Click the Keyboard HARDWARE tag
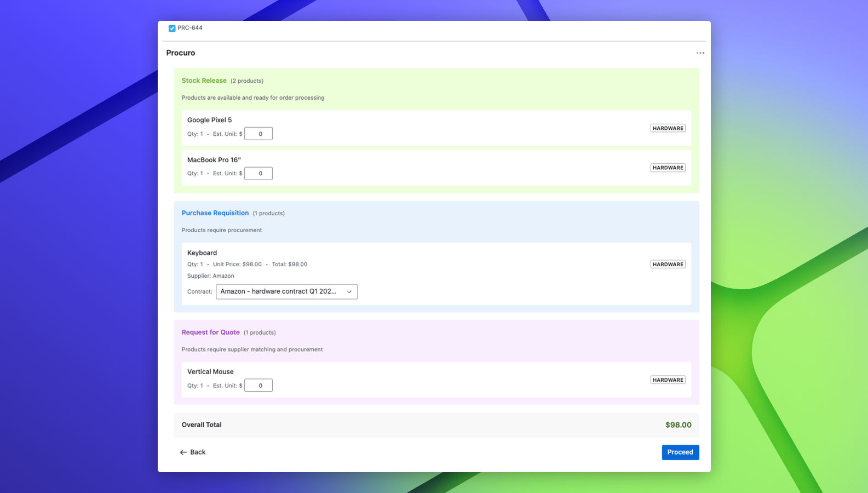Image resolution: width=868 pixels, height=493 pixels. point(668,264)
